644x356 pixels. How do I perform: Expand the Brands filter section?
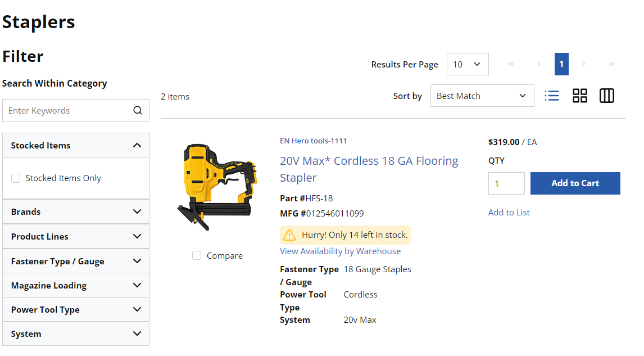75,211
